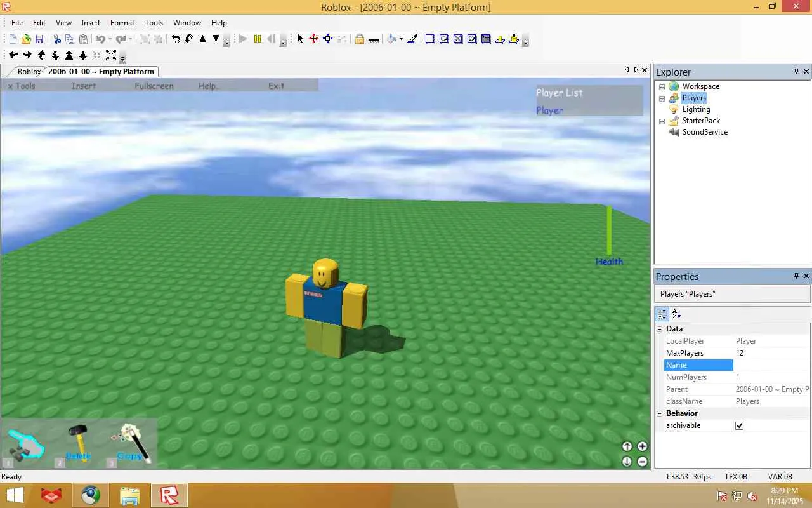Image resolution: width=812 pixels, height=508 pixels.
Task: Expand the Workspace tree node
Action: click(662, 86)
